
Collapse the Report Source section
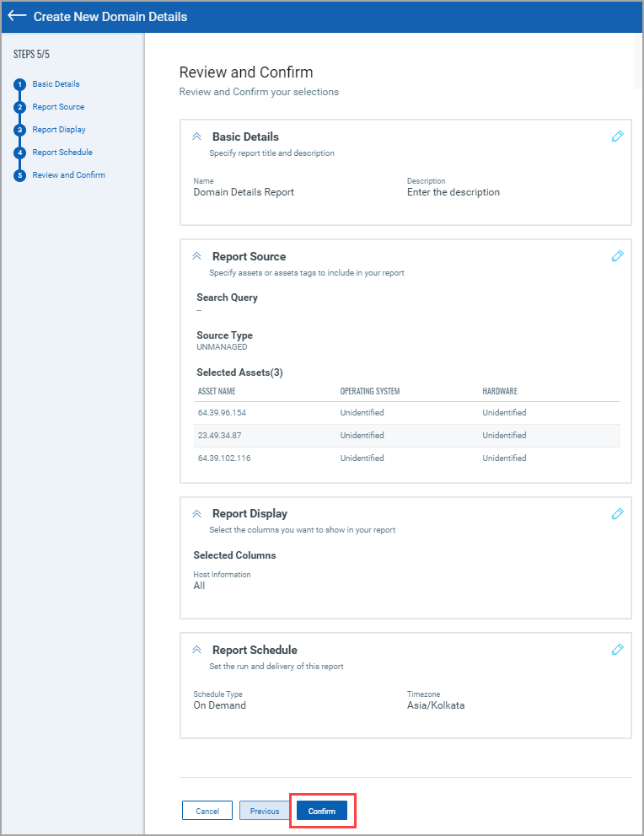point(196,256)
